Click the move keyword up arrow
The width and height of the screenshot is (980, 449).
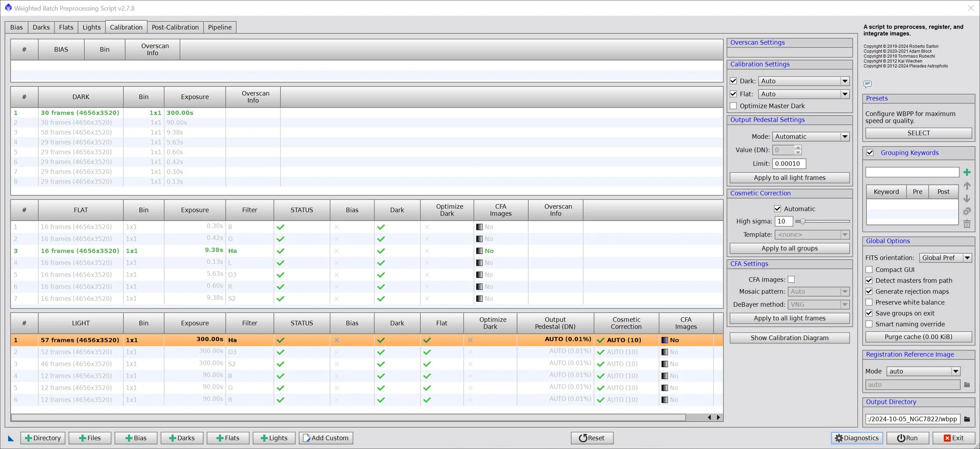pos(967,186)
